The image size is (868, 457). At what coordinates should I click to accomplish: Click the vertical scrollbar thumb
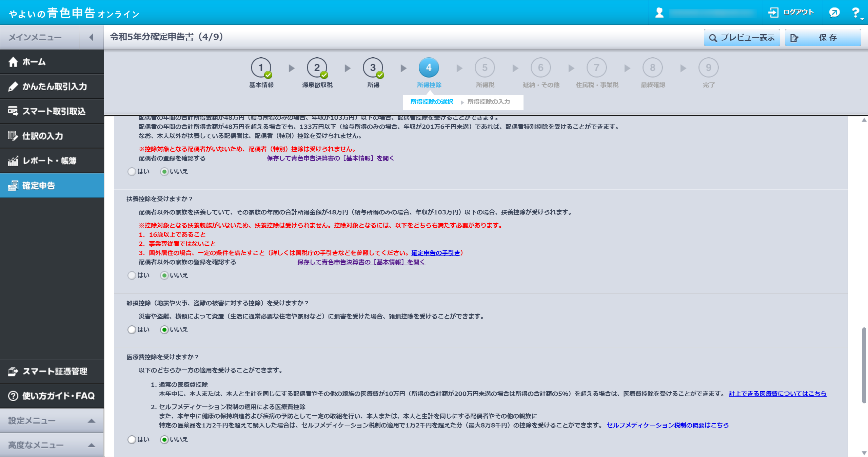(864, 365)
